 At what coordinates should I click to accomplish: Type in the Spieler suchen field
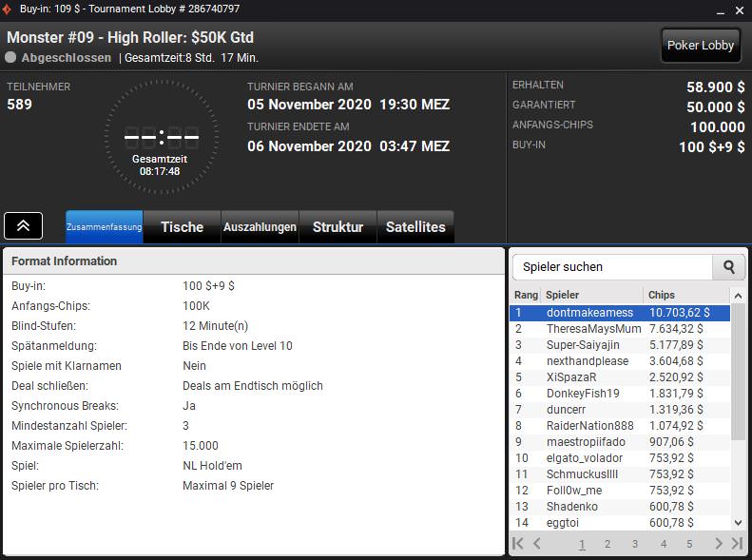613,267
